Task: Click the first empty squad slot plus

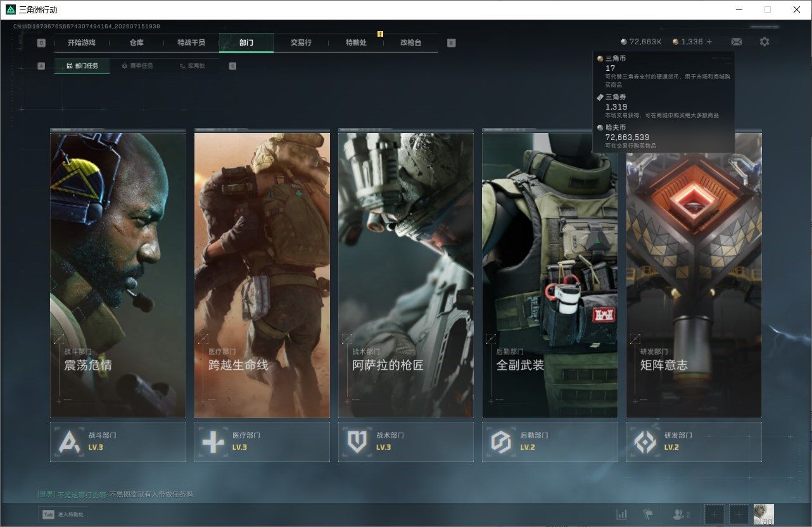Action: click(714, 514)
